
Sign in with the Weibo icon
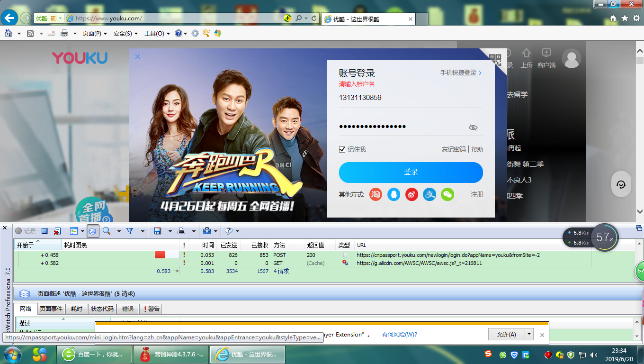coord(411,194)
